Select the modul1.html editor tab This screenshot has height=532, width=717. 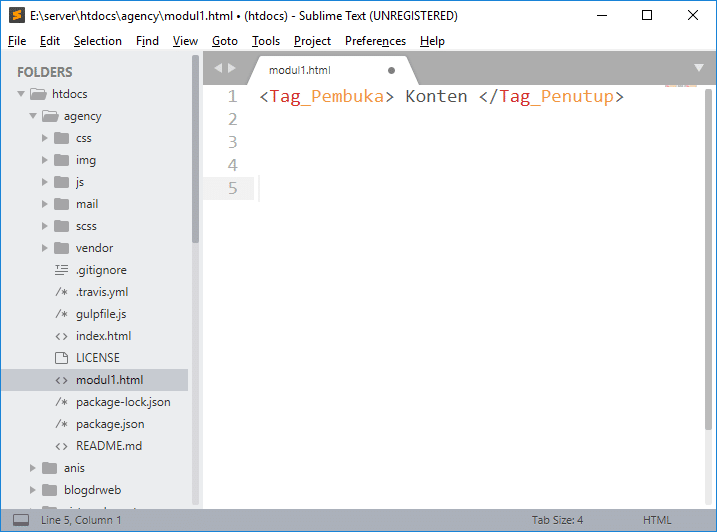(332, 70)
